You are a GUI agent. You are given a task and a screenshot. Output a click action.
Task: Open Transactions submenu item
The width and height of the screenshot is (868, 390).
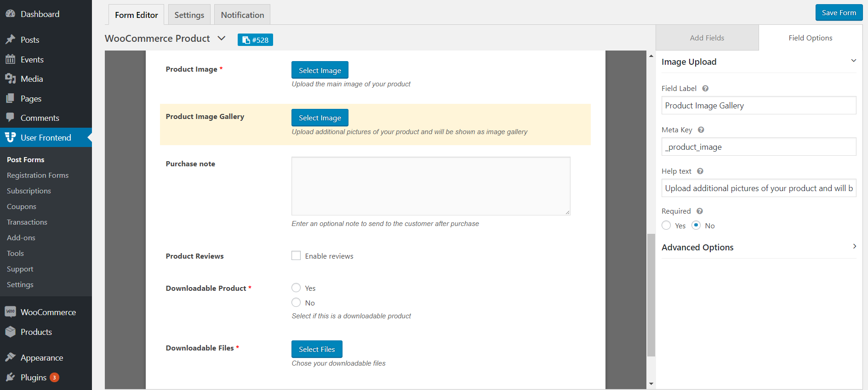pyautogui.click(x=27, y=222)
